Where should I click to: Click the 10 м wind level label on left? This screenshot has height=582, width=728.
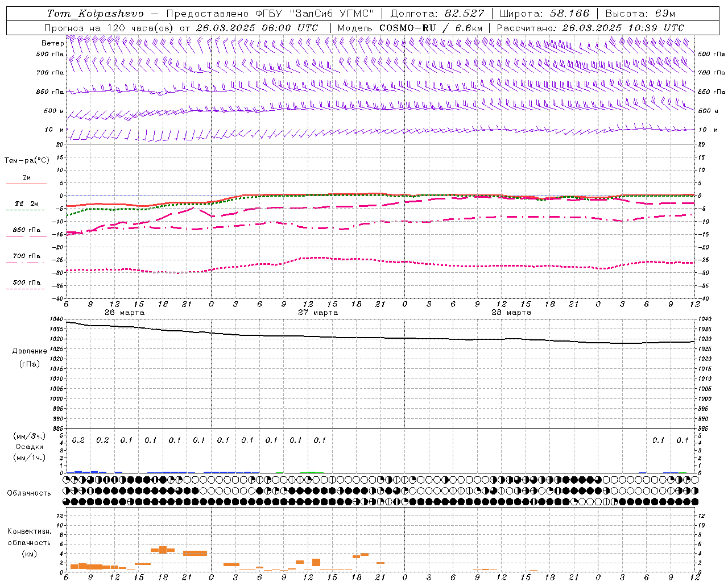tap(55, 130)
